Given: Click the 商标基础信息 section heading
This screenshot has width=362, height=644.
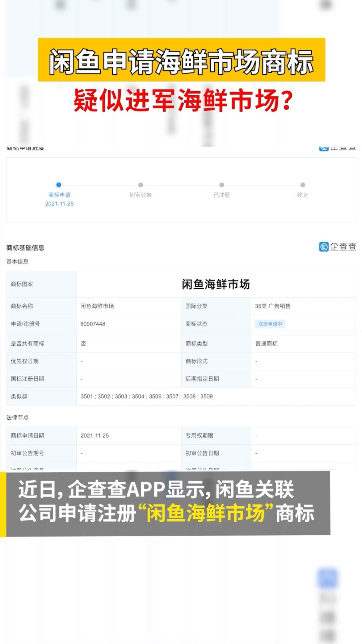Looking at the screenshot, I should pyautogui.click(x=25, y=248).
